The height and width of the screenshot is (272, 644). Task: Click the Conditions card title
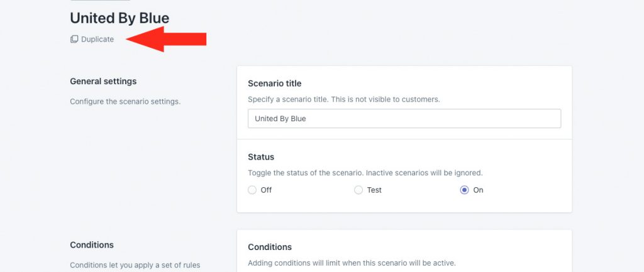click(270, 247)
